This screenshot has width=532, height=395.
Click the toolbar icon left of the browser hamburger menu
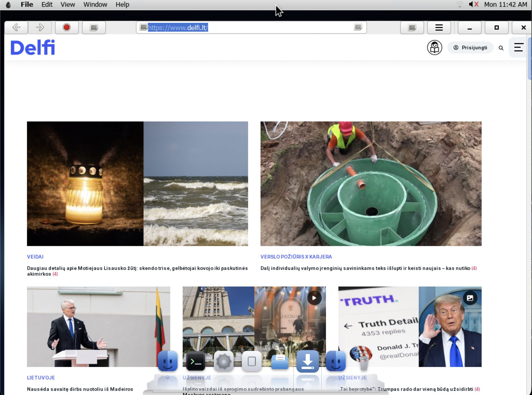(x=412, y=27)
